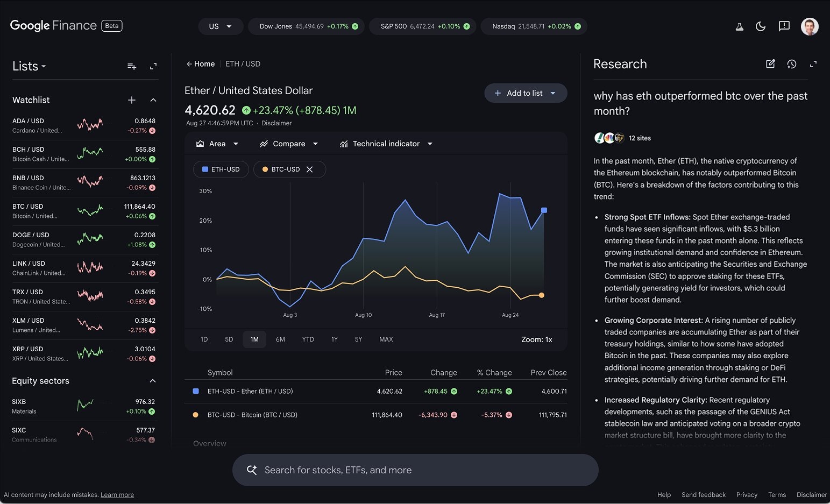Select the 5D time range
Image resolution: width=830 pixels, height=504 pixels.
[229, 339]
